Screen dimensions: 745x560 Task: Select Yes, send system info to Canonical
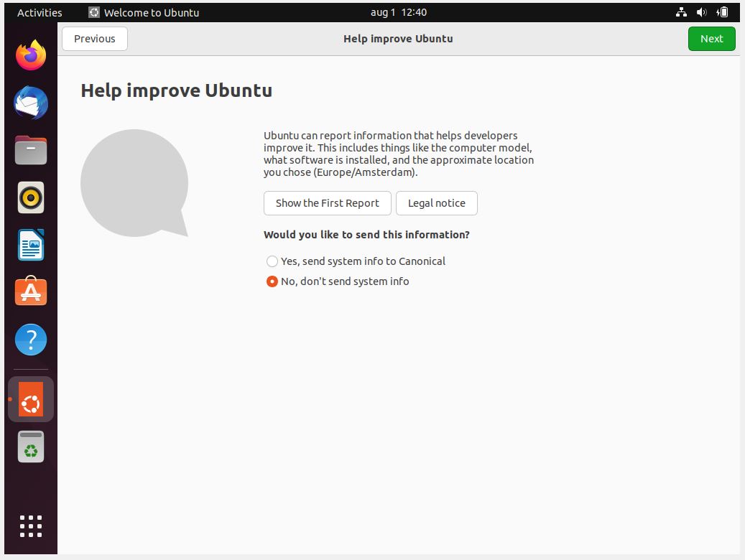pos(272,261)
